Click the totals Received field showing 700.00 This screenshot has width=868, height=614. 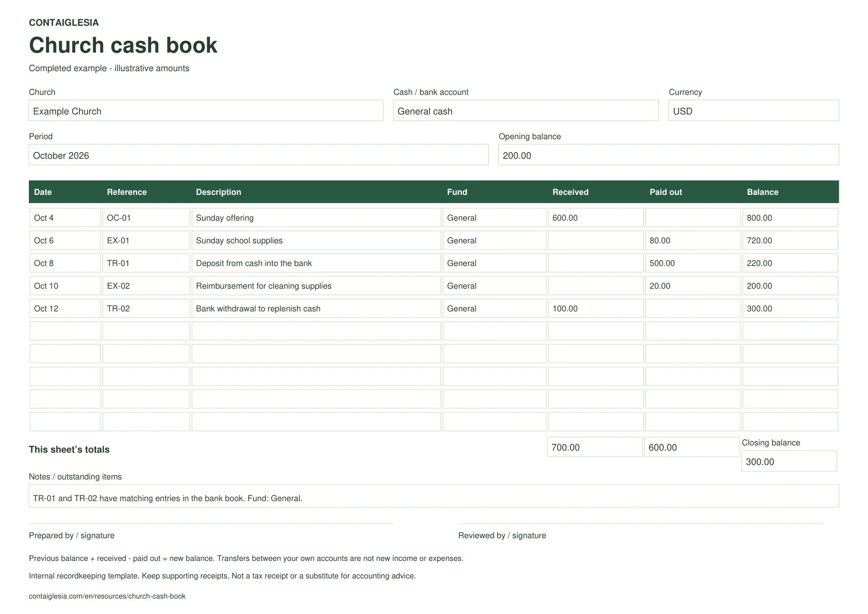[x=595, y=447]
